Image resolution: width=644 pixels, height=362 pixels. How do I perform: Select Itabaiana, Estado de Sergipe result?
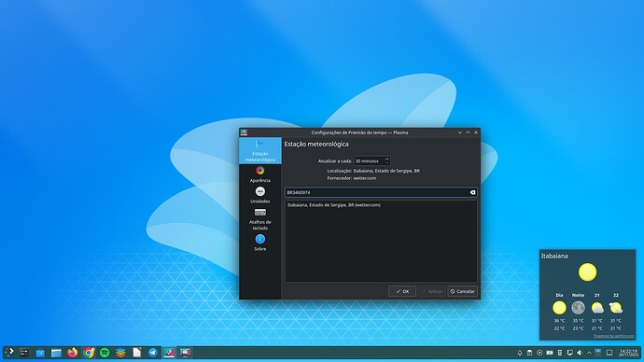(381, 205)
